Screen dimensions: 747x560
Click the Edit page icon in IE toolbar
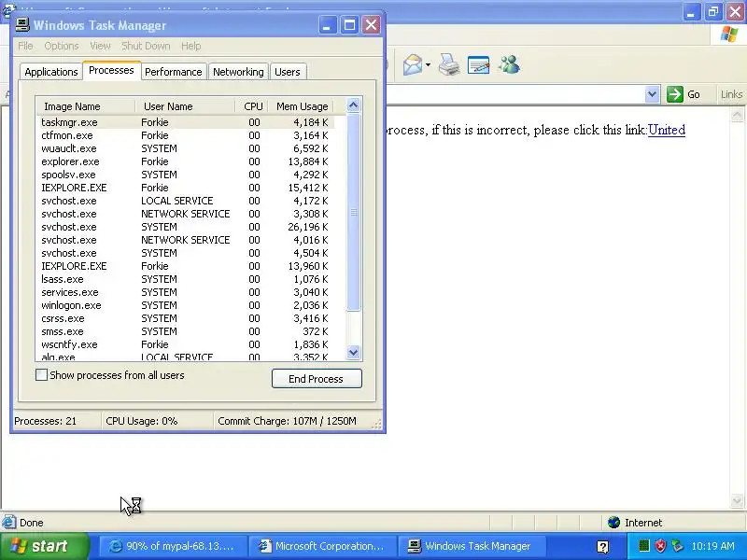(479, 64)
